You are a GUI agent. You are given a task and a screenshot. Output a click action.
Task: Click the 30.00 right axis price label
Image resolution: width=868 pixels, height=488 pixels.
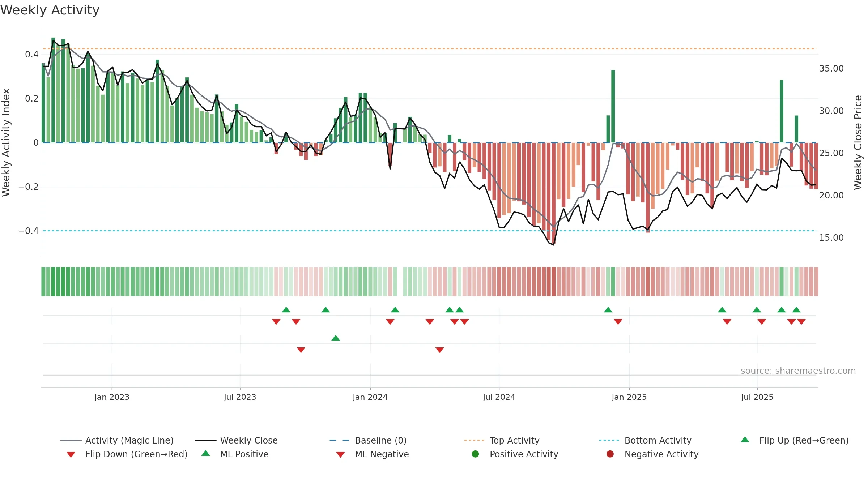[831, 111]
